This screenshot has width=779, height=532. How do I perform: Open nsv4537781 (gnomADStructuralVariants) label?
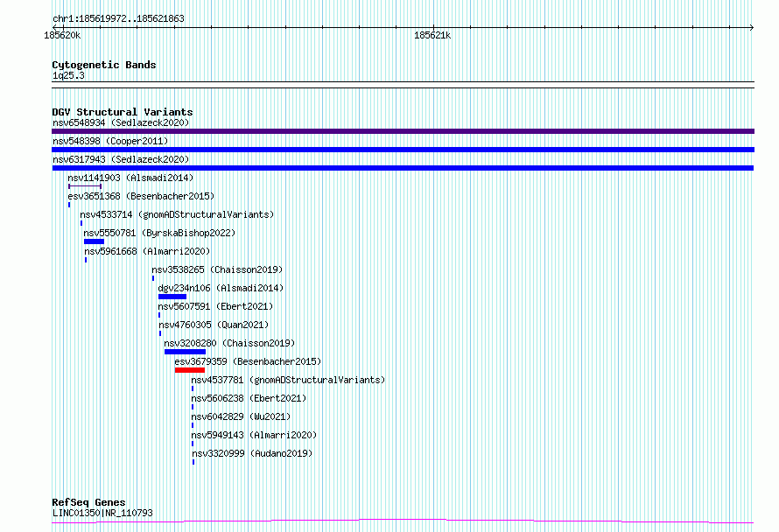tap(288, 380)
